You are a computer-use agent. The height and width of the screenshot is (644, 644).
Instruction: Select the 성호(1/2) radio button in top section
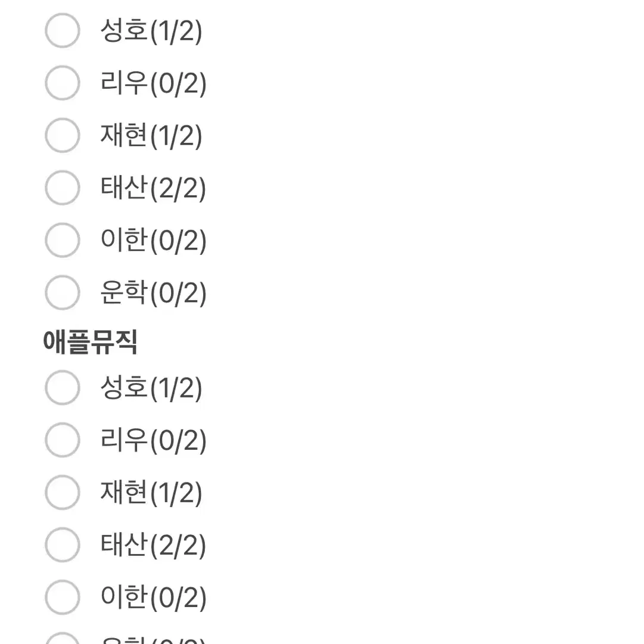[x=62, y=31]
